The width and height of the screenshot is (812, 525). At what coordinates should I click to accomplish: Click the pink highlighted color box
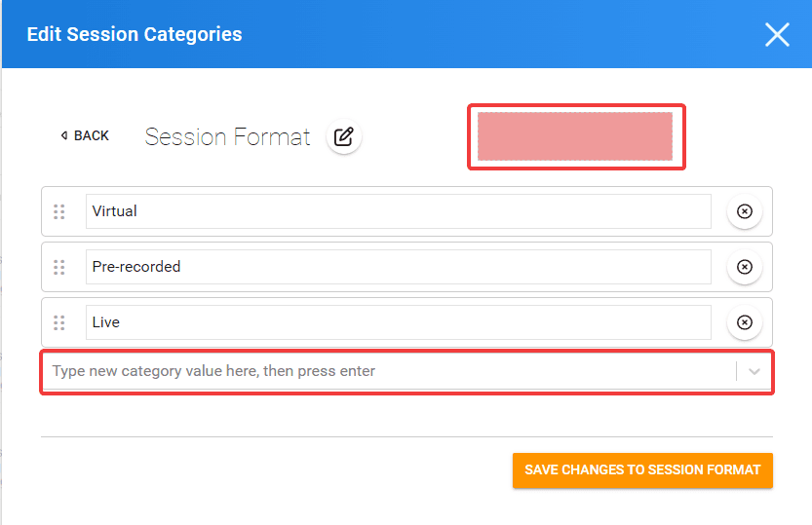(575, 136)
